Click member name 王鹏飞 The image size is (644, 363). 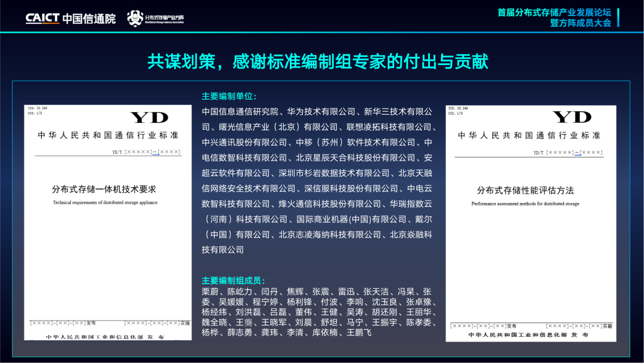(359, 332)
